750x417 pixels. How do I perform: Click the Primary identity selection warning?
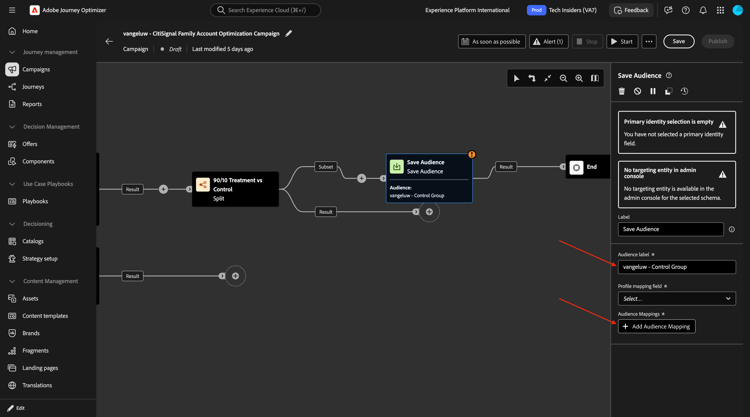tap(677, 132)
